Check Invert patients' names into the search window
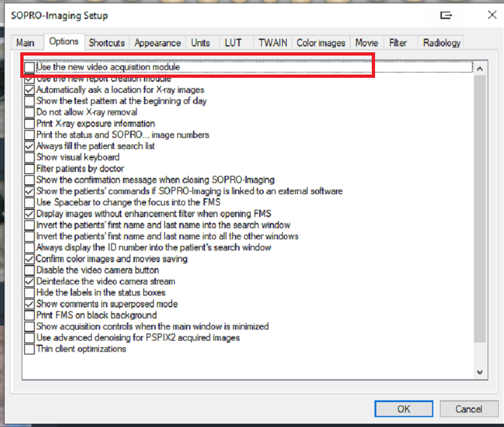The image size is (504, 427). click(x=29, y=225)
